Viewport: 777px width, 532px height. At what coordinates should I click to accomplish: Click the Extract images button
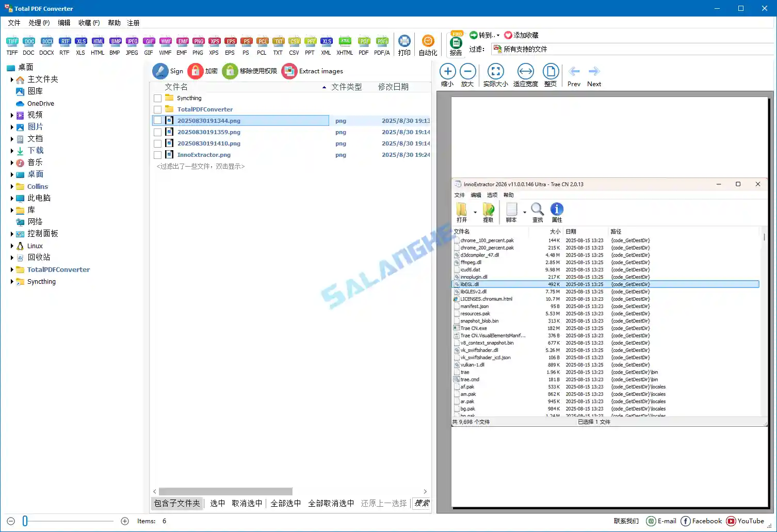click(x=313, y=71)
